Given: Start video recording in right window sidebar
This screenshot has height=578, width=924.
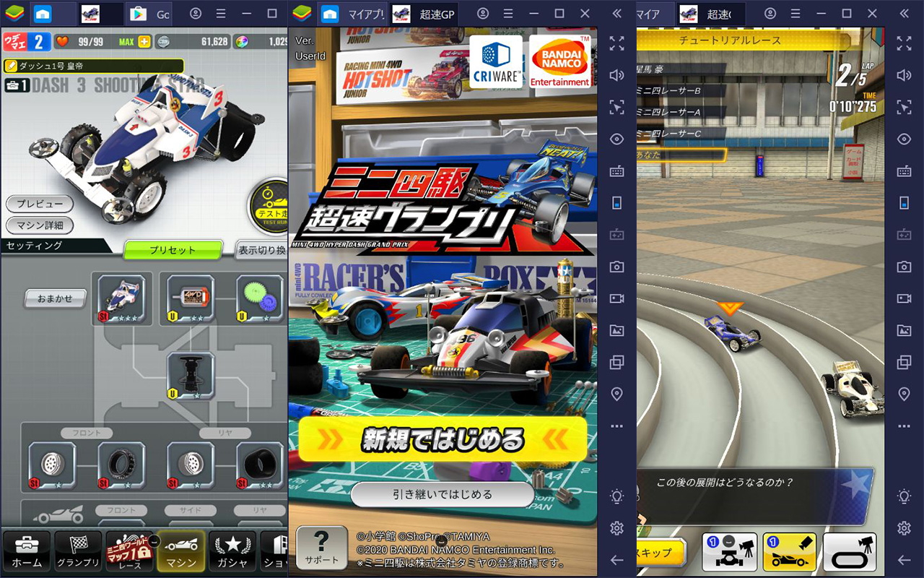Looking at the screenshot, I should tap(904, 298).
